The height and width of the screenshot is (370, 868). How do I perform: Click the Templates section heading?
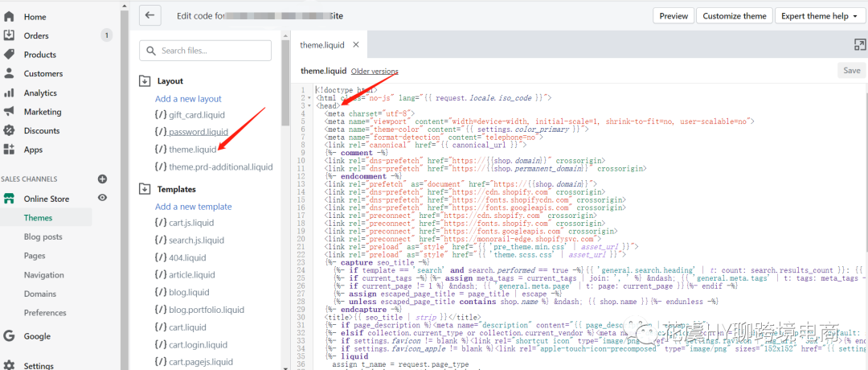click(177, 189)
